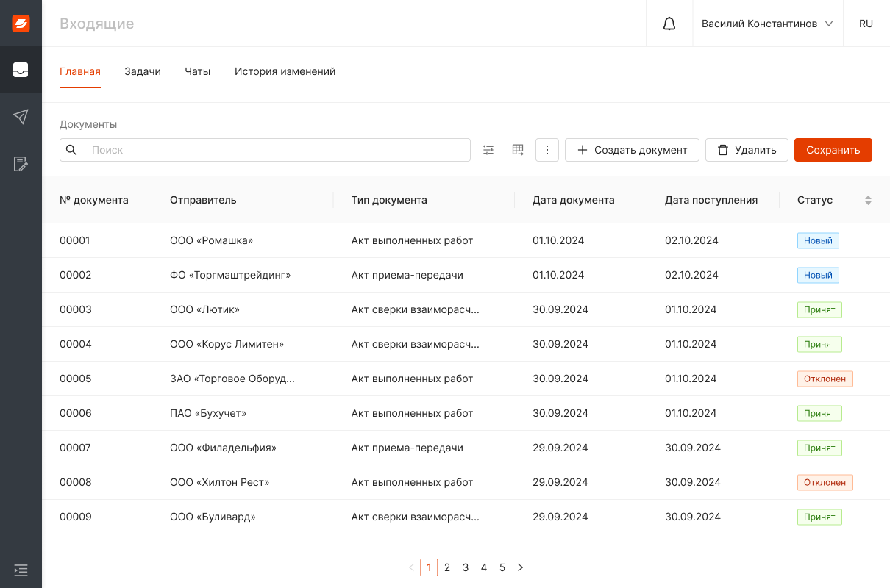Click the Тип документа column header
Screen dimensions: 890x588
389,200
